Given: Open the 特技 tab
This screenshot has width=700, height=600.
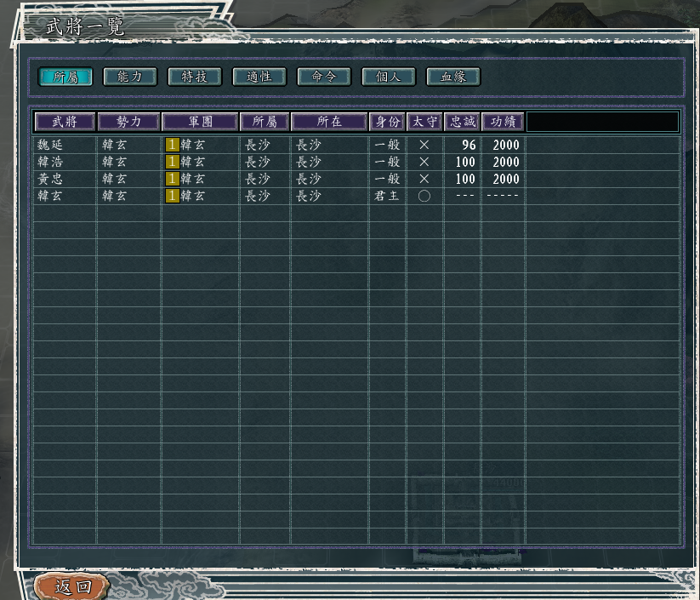Looking at the screenshot, I should [195, 77].
